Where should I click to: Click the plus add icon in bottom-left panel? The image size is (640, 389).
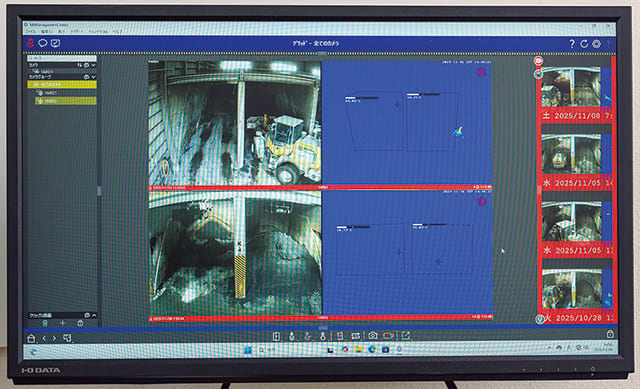tap(62, 323)
